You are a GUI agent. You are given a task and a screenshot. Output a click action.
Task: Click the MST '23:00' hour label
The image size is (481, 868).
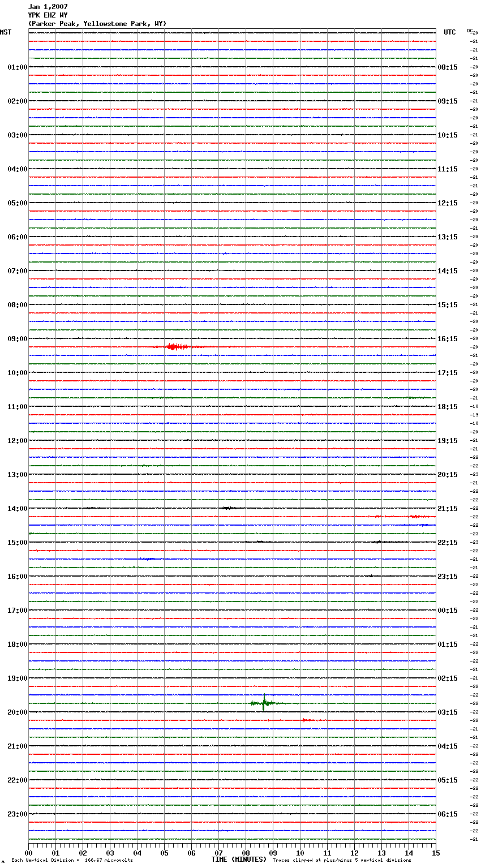18,814
